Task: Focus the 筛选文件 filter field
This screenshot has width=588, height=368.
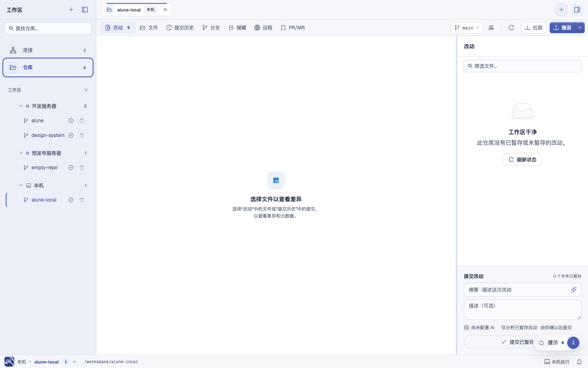Action: pos(523,66)
